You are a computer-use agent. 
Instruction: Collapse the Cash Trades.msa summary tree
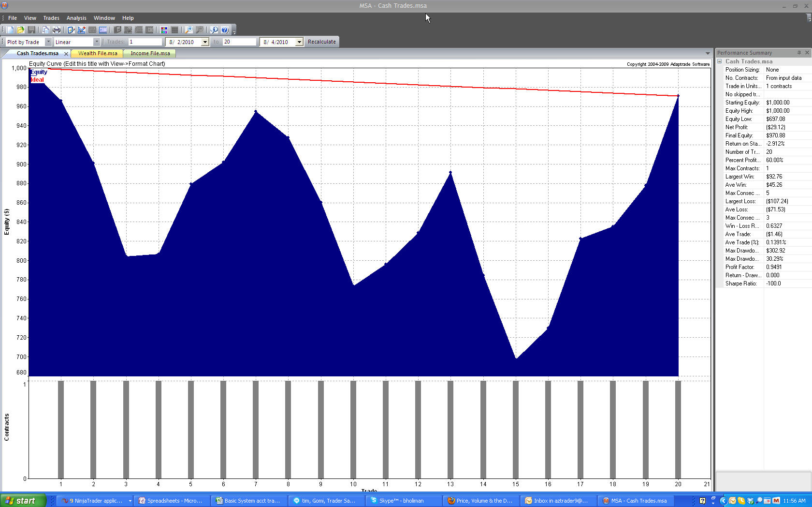(720, 61)
